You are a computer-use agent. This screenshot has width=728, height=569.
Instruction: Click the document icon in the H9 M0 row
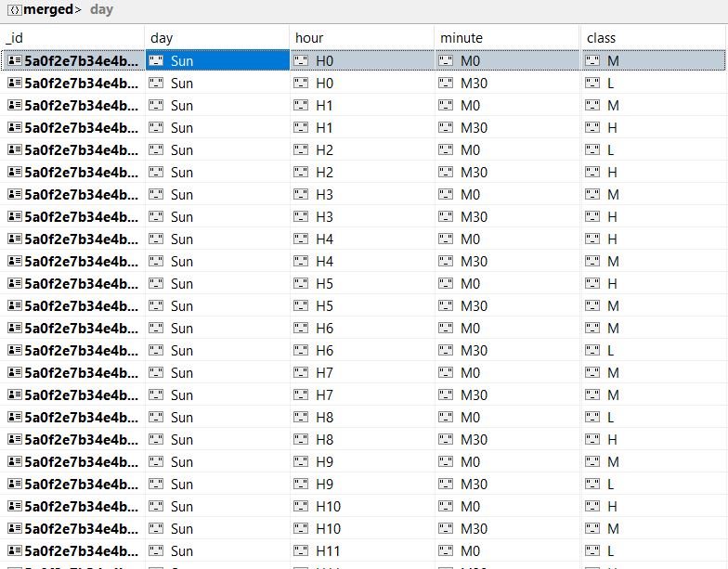[15, 461]
